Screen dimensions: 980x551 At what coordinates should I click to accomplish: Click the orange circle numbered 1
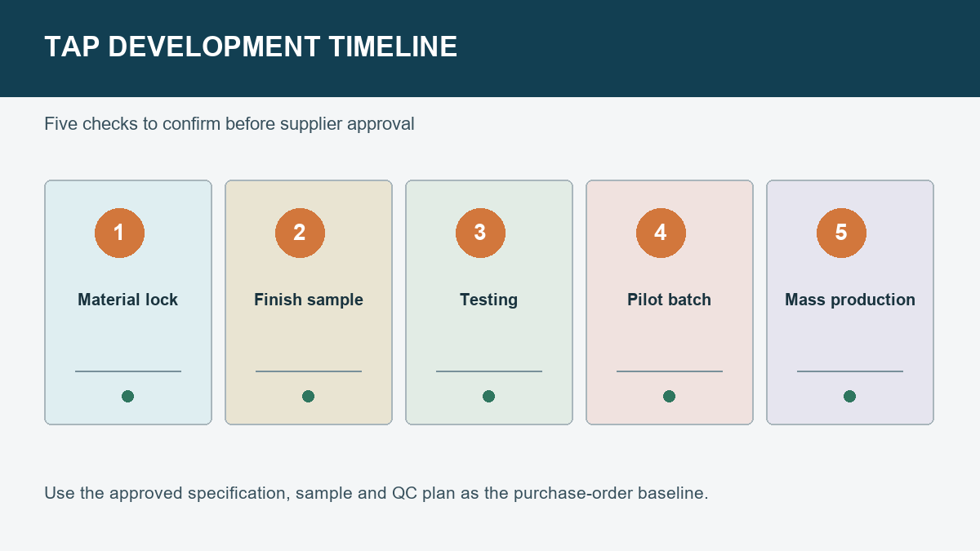click(119, 233)
